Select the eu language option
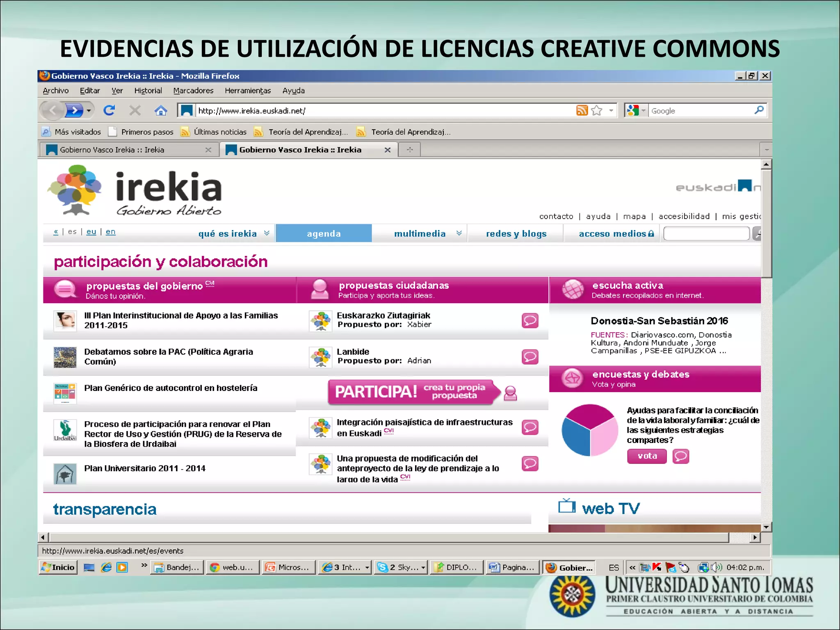 click(x=91, y=231)
